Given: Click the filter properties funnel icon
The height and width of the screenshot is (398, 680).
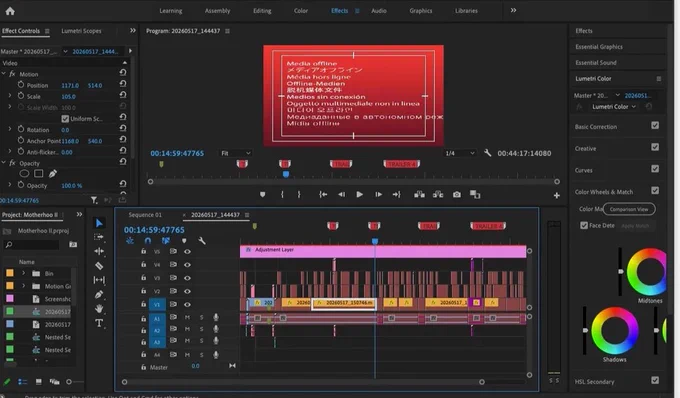Looking at the screenshot, I should pos(94,200).
